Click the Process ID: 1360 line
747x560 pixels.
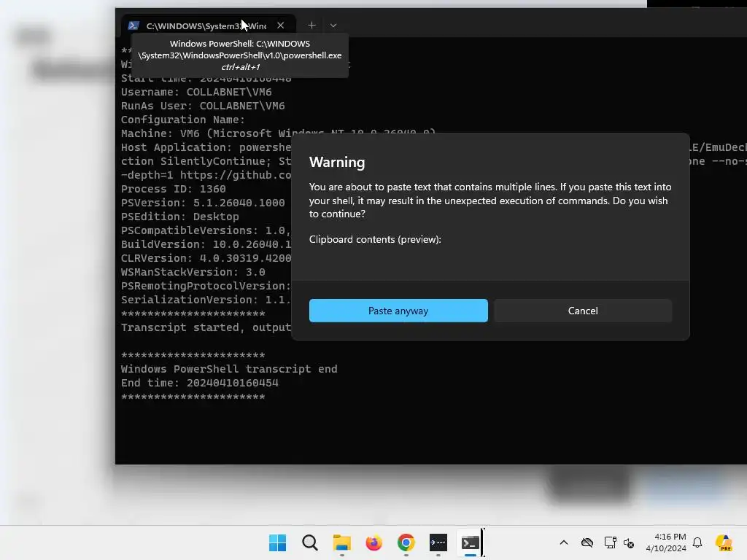pos(174,189)
